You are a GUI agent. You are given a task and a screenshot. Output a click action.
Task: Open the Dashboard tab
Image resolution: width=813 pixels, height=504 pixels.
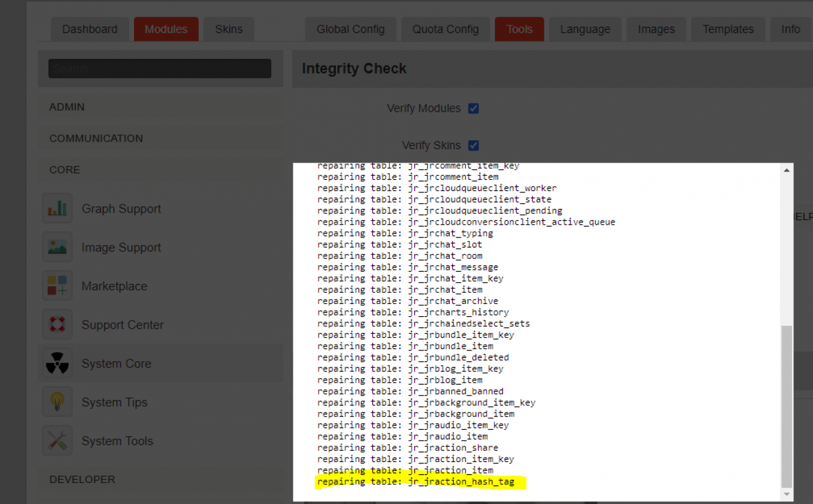(x=90, y=29)
